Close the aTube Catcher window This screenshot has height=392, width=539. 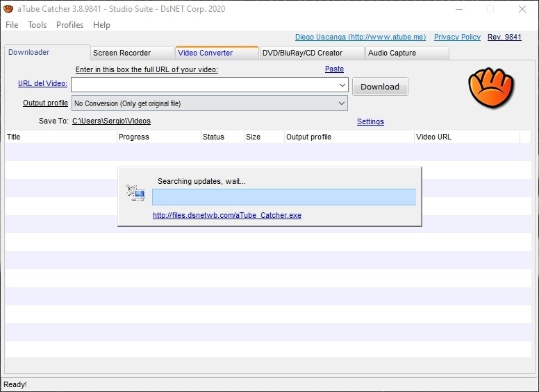click(522, 9)
